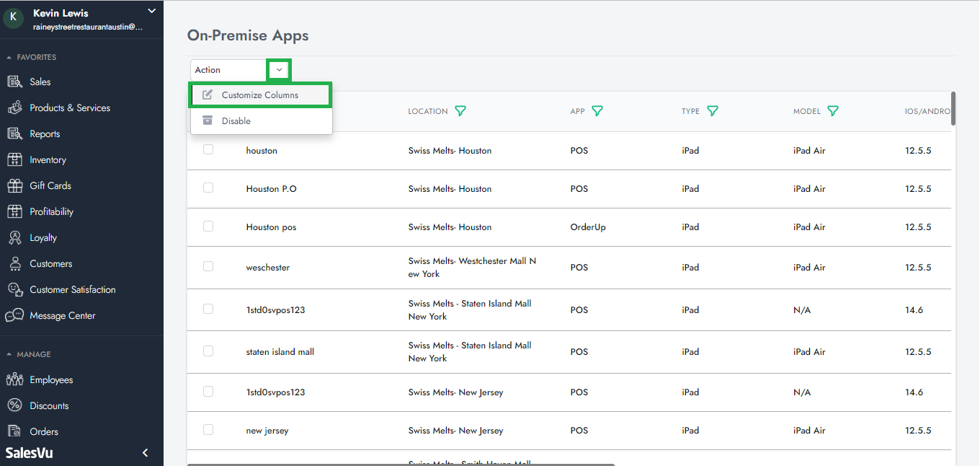Collapse the sidebar with the left arrow
Image resolution: width=980 pixels, height=466 pixels.
pos(145,453)
